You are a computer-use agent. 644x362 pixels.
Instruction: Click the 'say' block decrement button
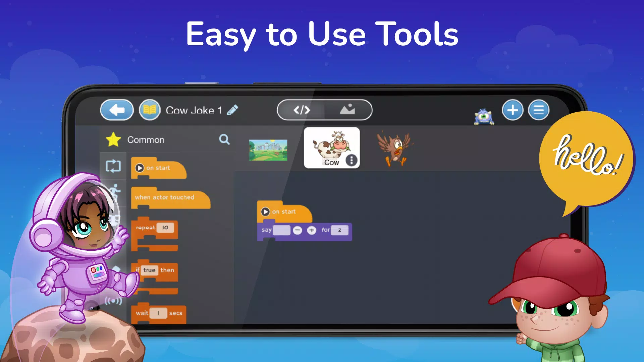click(297, 230)
